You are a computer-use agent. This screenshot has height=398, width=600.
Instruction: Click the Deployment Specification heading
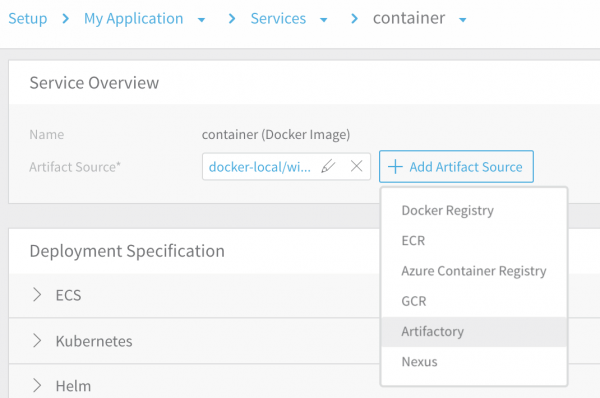(127, 251)
